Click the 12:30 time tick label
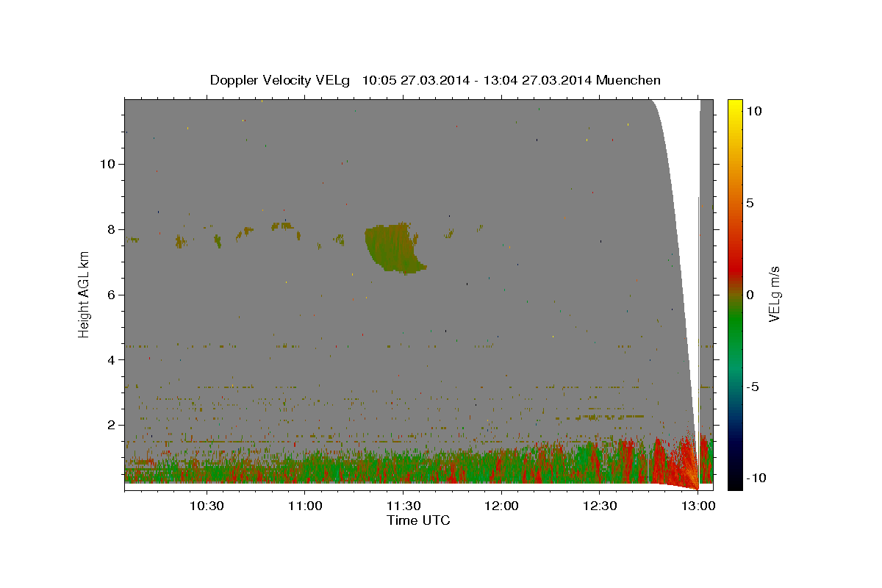This screenshot has height=588, width=882. point(599,506)
